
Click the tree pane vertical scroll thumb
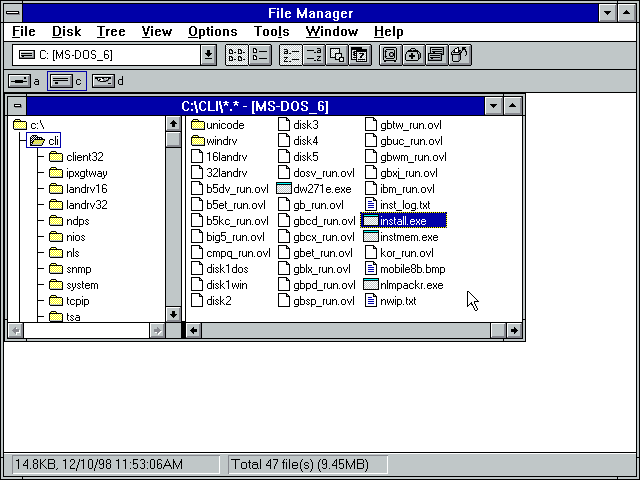point(173,139)
